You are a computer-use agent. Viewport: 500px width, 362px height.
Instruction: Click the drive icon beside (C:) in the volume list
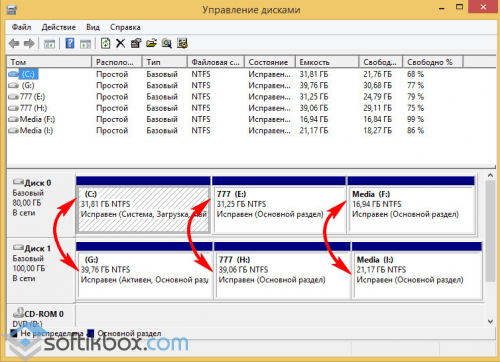point(14,74)
